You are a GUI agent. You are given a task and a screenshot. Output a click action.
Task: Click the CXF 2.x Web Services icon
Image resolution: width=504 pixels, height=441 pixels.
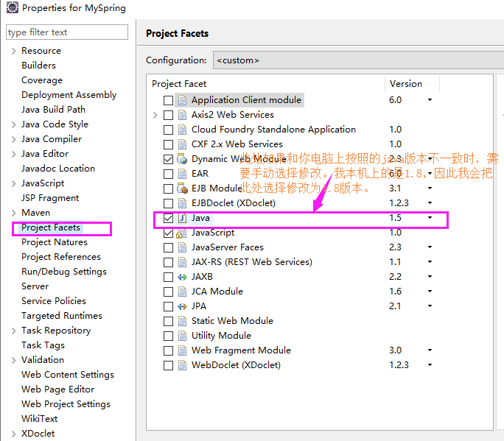[x=182, y=144]
